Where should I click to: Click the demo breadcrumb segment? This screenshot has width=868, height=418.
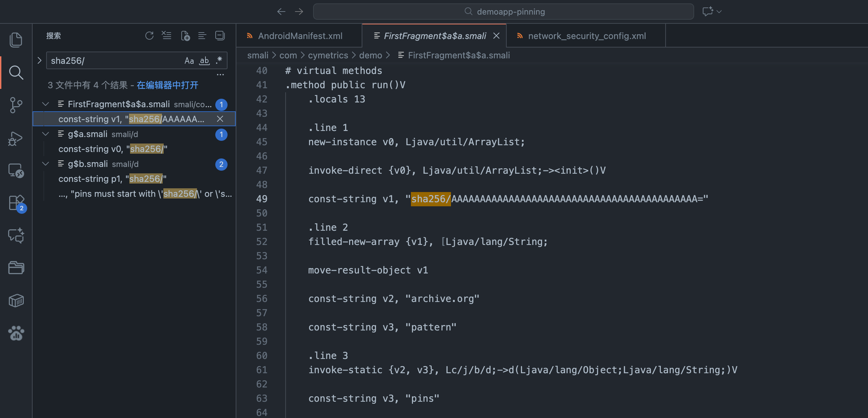(370, 55)
